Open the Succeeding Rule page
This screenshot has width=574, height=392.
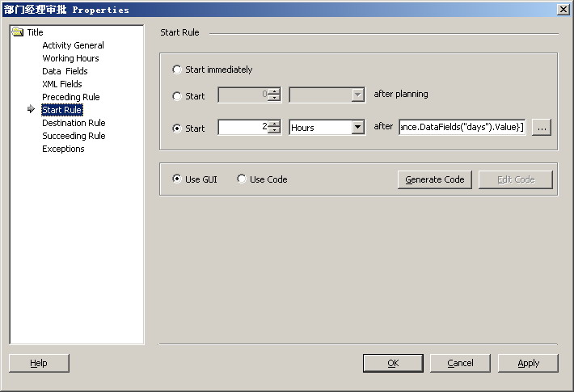74,136
